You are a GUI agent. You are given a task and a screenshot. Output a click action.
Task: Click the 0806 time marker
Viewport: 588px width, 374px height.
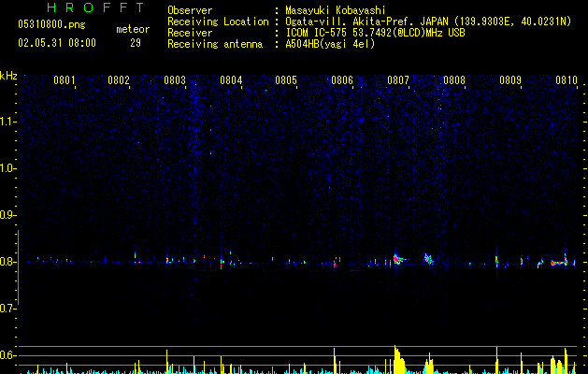(342, 80)
